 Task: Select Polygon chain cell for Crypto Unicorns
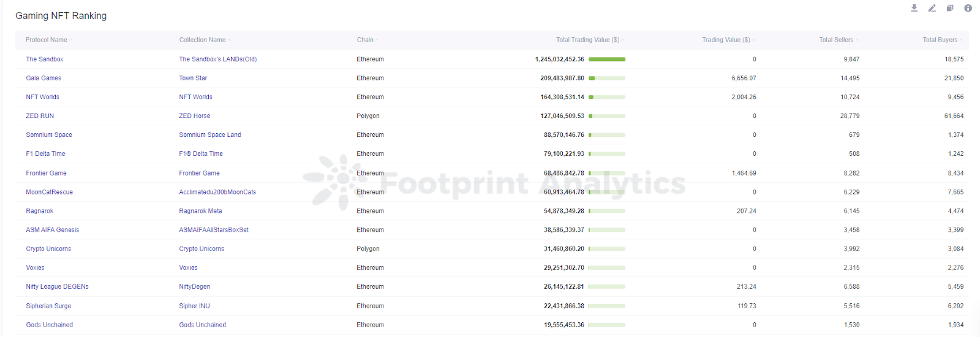(x=368, y=249)
